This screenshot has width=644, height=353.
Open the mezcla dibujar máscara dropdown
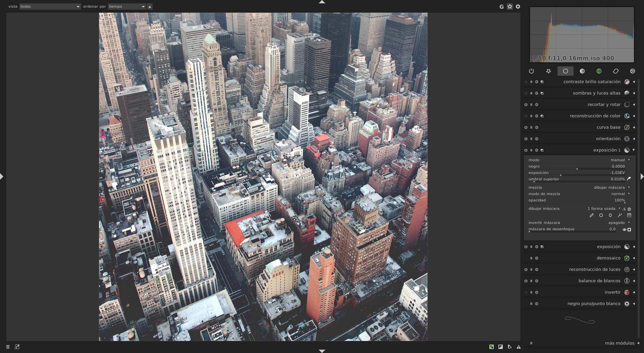580,187
